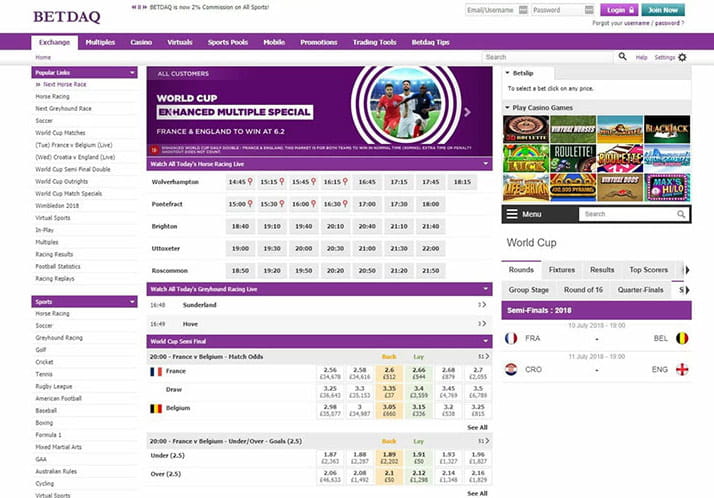Image resolution: width=714 pixels, height=498 pixels.
Task: Click the Home breadcrumb link
Action: pyautogui.click(x=43, y=57)
